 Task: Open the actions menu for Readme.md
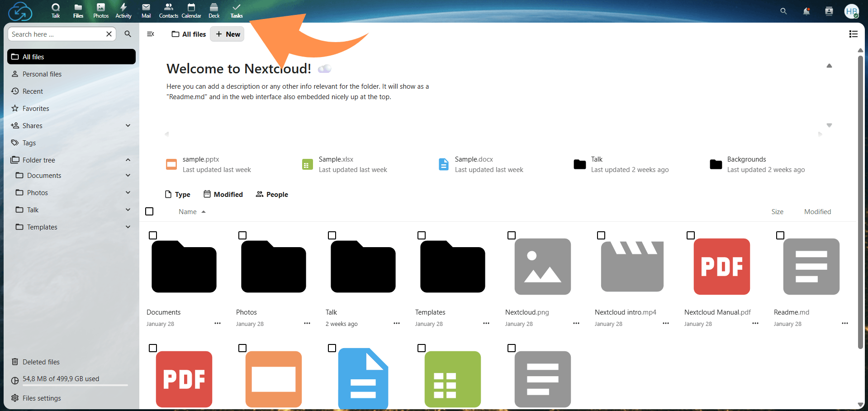(x=844, y=323)
